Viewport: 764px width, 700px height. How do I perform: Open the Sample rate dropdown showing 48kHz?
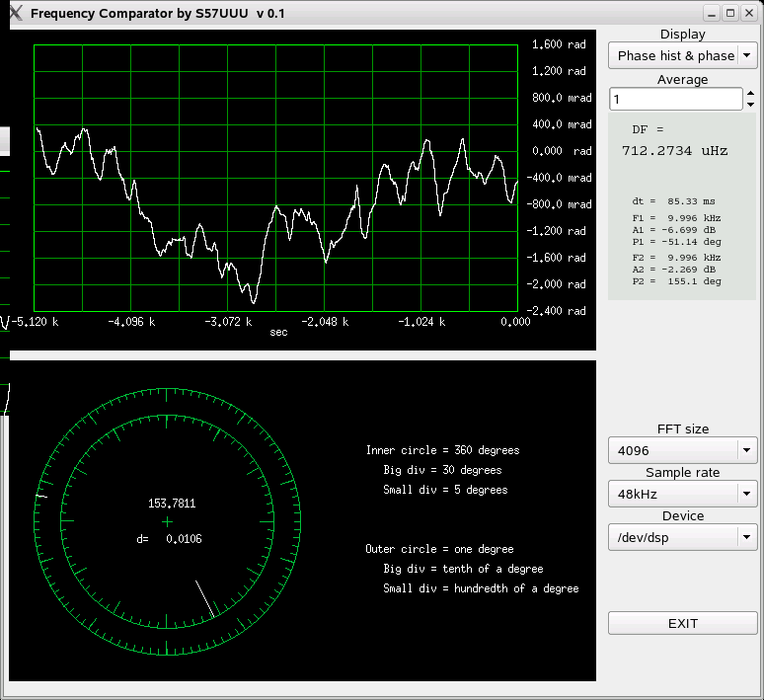pos(683,495)
